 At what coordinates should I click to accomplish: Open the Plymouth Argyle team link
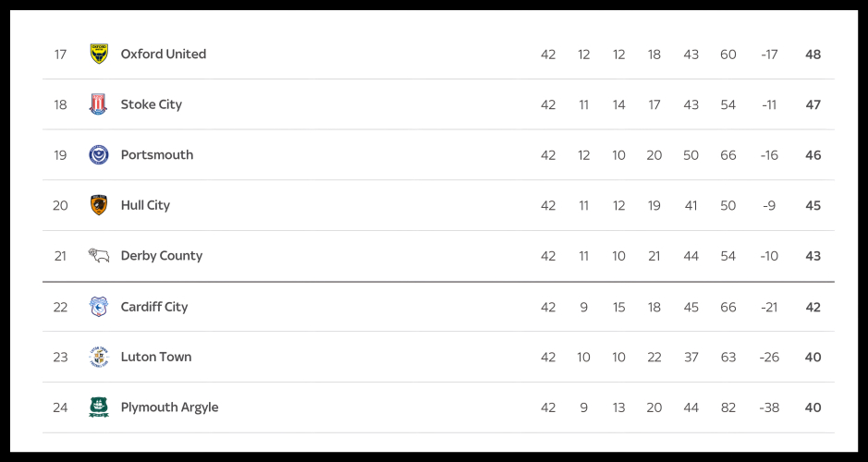tap(170, 407)
